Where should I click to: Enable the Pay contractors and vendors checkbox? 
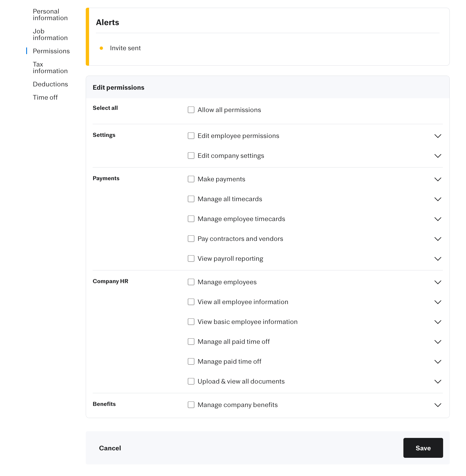point(191,239)
